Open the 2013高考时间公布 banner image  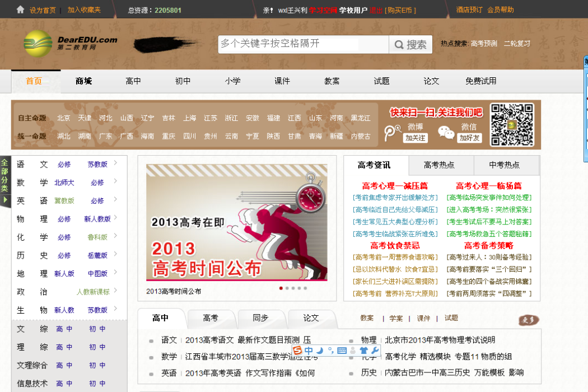coord(237,222)
